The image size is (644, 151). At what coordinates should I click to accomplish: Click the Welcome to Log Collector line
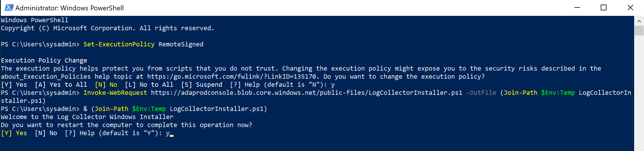click(87, 117)
